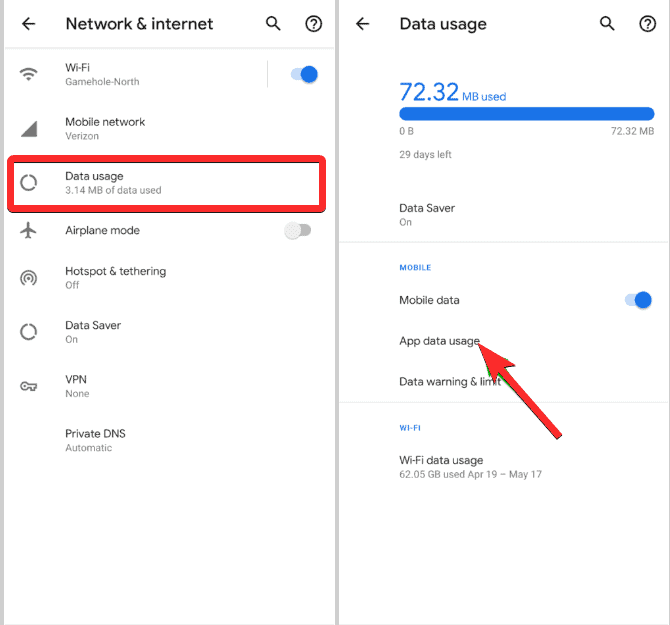Screen dimensions: 670x625
Task: Open Data warning & limit
Action: coord(503,381)
